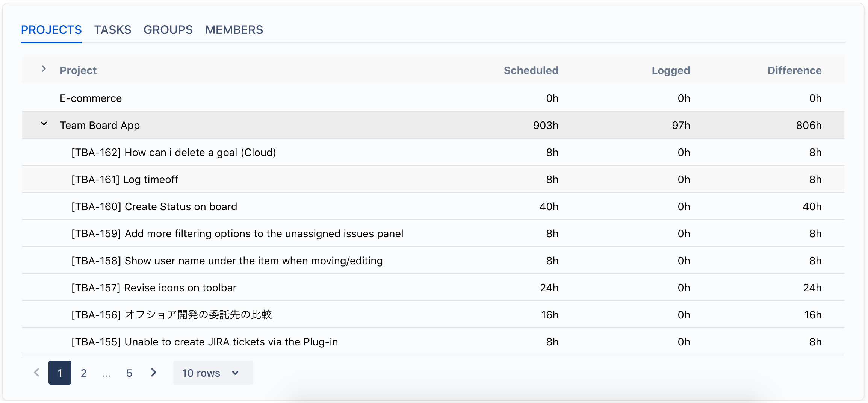Open TBA-162 How can i delete a goal
Image resolution: width=868 pixels, height=403 pixels.
tap(174, 152)
